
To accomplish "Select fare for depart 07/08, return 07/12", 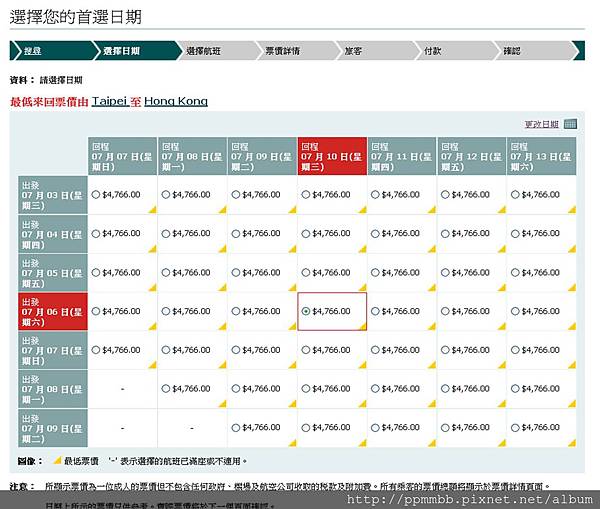I will click(x=445, y=389).
